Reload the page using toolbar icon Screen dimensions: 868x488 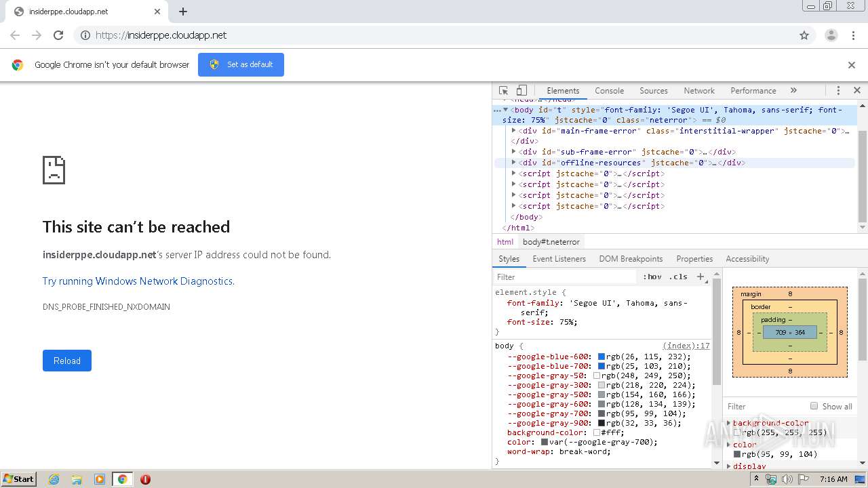[58, 35]
